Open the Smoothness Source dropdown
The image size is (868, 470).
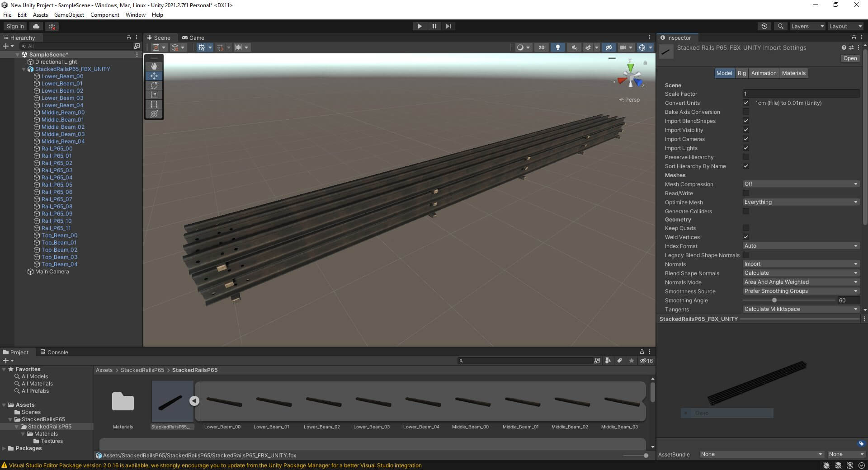(801, 291)
